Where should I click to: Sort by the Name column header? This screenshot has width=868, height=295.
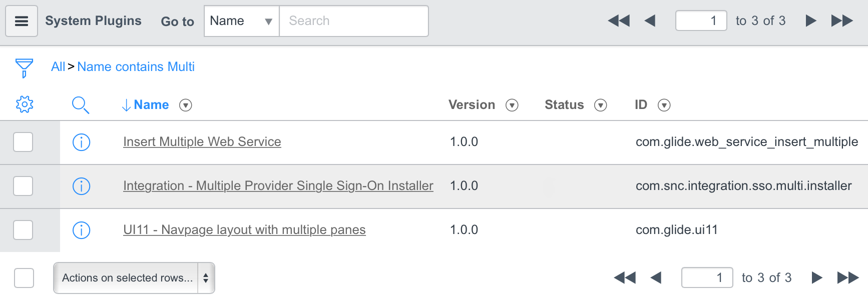tap(151, 105)
